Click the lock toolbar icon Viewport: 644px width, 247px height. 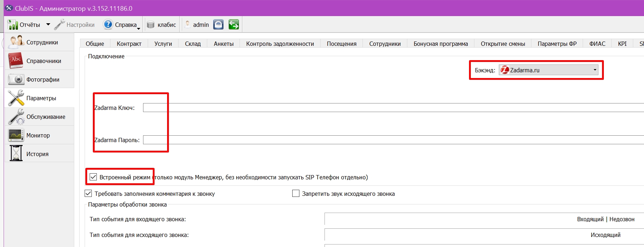(218, 24)
